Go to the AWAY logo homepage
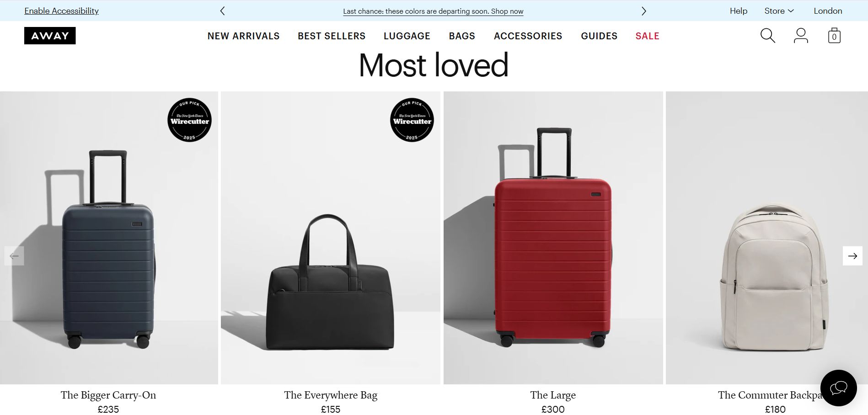 (50, 36)
